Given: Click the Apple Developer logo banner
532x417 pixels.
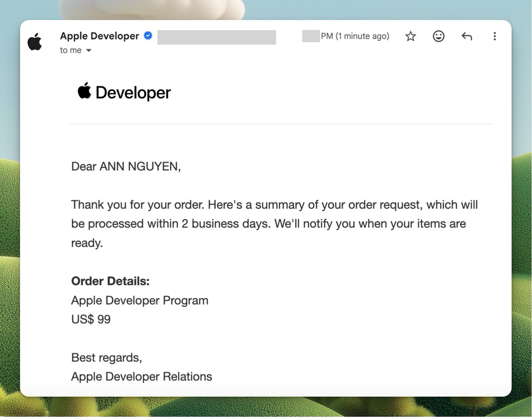Looking at the screenshot, I should [x=124, y=92].
